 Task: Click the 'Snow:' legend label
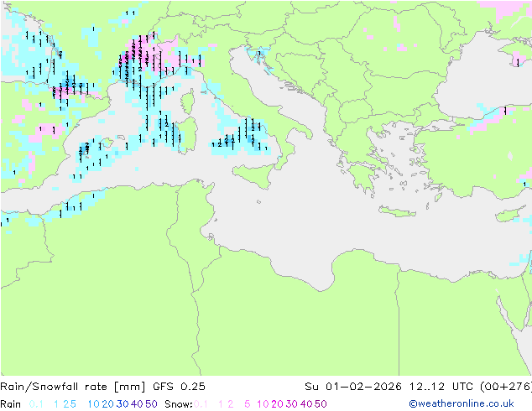[x=179, y=404]
